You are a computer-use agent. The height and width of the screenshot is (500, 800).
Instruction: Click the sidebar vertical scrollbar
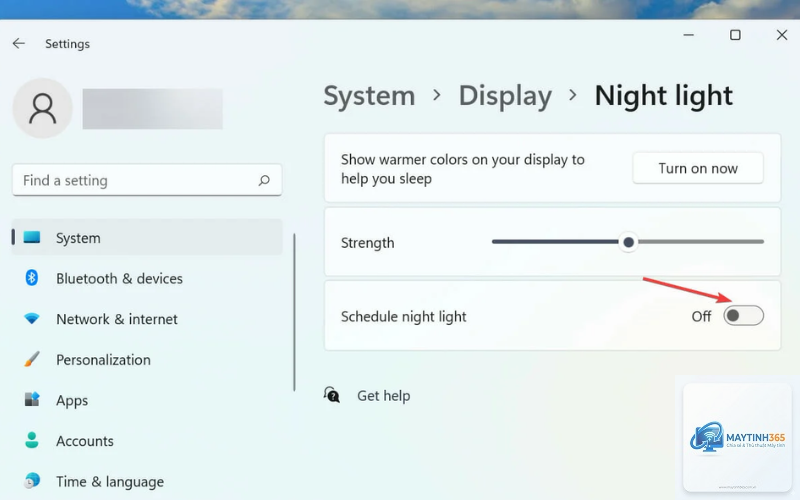[294, 312]
